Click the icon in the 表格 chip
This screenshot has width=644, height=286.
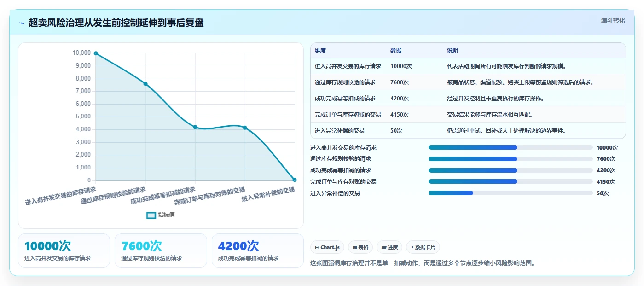pyautogui.click(x=354, y=247)
